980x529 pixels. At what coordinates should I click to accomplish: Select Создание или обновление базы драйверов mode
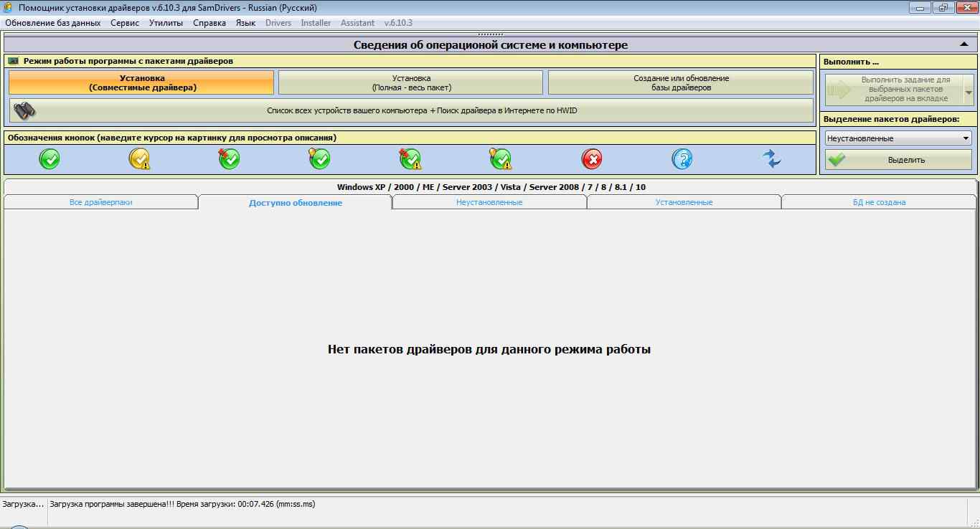681,82
